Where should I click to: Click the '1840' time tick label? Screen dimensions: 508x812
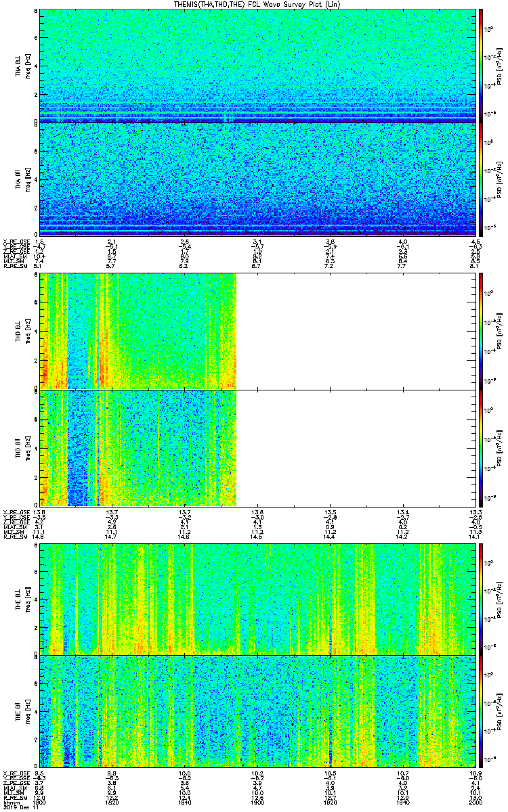185,802
